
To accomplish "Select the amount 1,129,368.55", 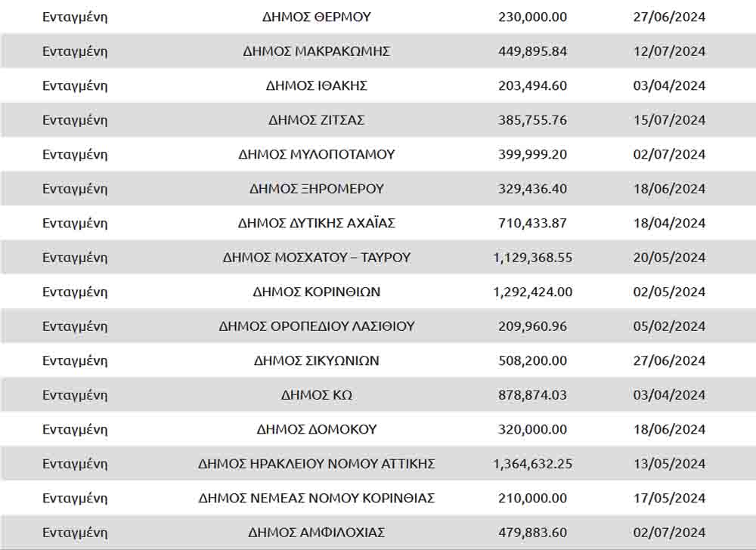I will pos(532,258).
